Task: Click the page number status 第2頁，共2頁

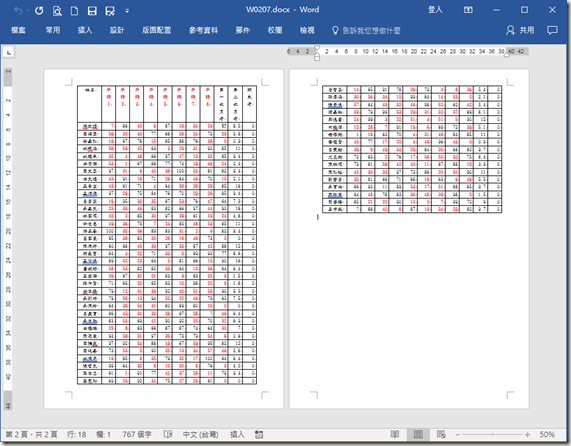Action: click(31, 434)
